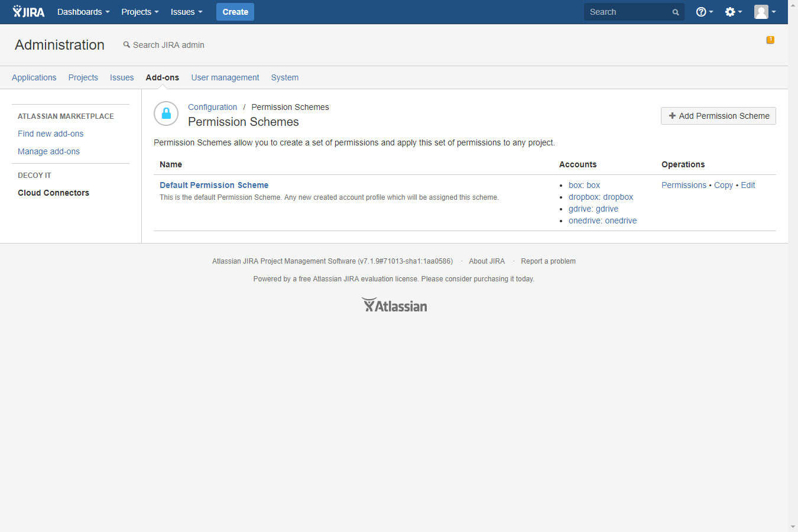Screen dimensions: 798x532
Task: Switch to the System tab
Action: point(285,77)
